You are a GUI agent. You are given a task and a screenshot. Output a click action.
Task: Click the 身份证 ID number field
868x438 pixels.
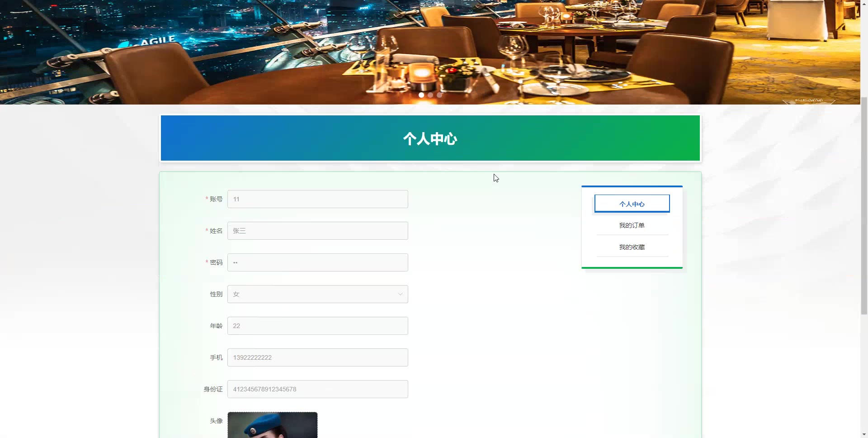click(317, 389)
